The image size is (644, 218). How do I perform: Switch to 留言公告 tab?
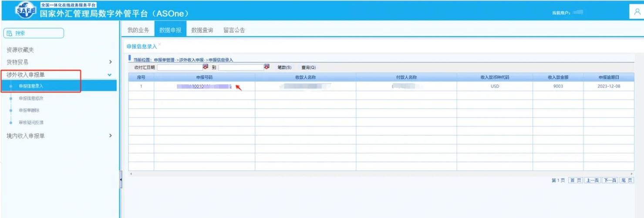(234, 30)
